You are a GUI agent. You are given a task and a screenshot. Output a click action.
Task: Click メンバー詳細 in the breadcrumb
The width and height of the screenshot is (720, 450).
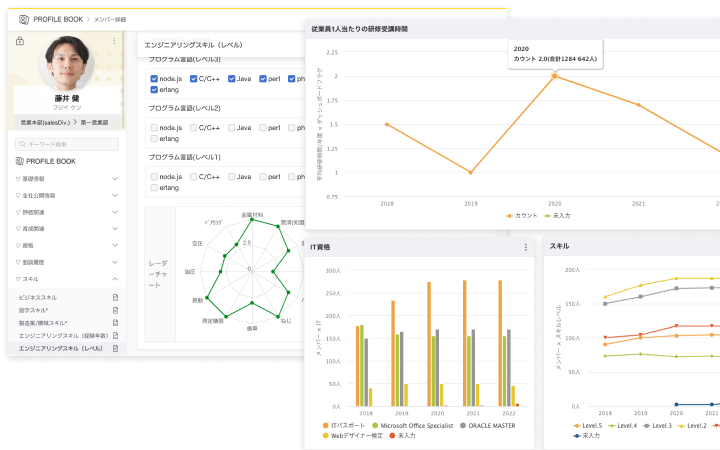pos(110,20)
